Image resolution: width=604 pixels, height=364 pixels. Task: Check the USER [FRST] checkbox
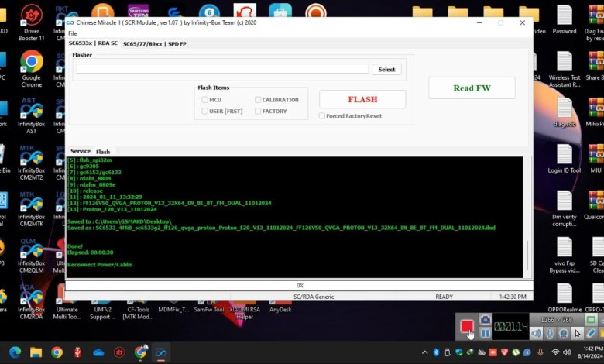pyautogui.click(x=204, y=111)
